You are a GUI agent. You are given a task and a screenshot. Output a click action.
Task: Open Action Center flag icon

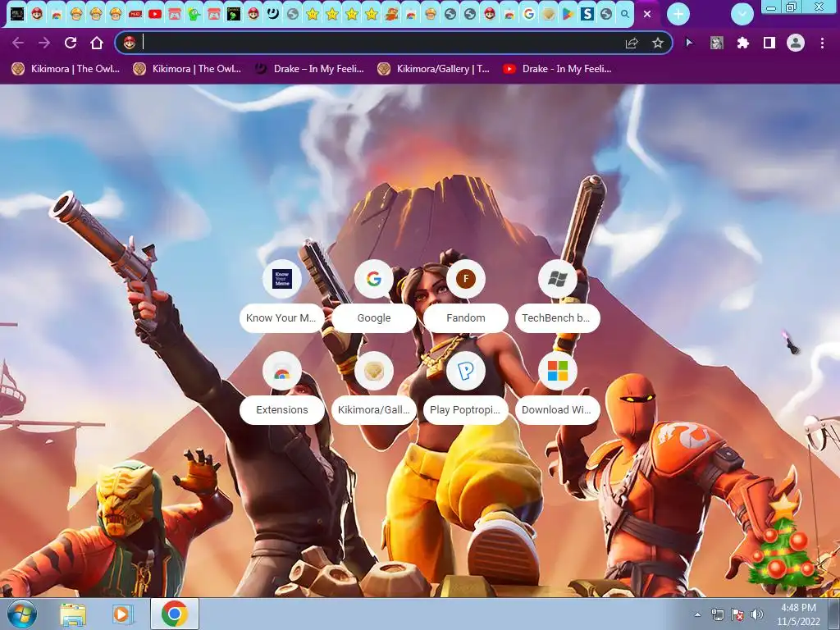[x=737, y=614]
